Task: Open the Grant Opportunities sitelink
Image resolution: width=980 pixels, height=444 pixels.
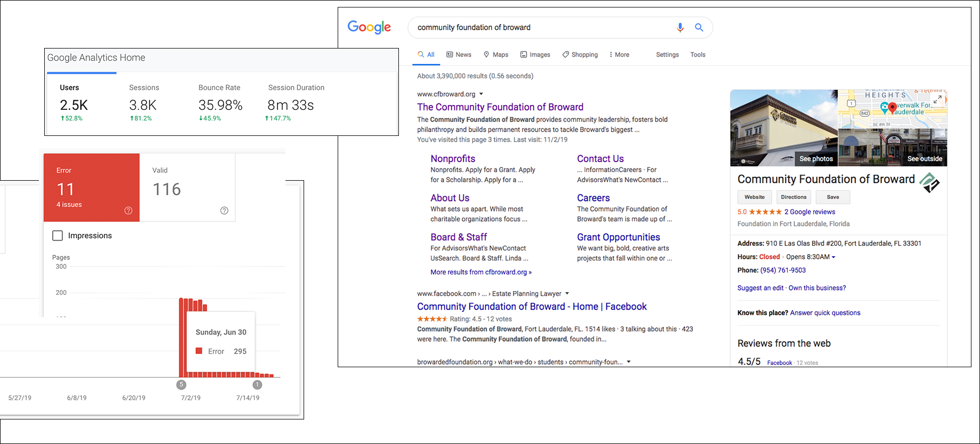Action: 618,237
